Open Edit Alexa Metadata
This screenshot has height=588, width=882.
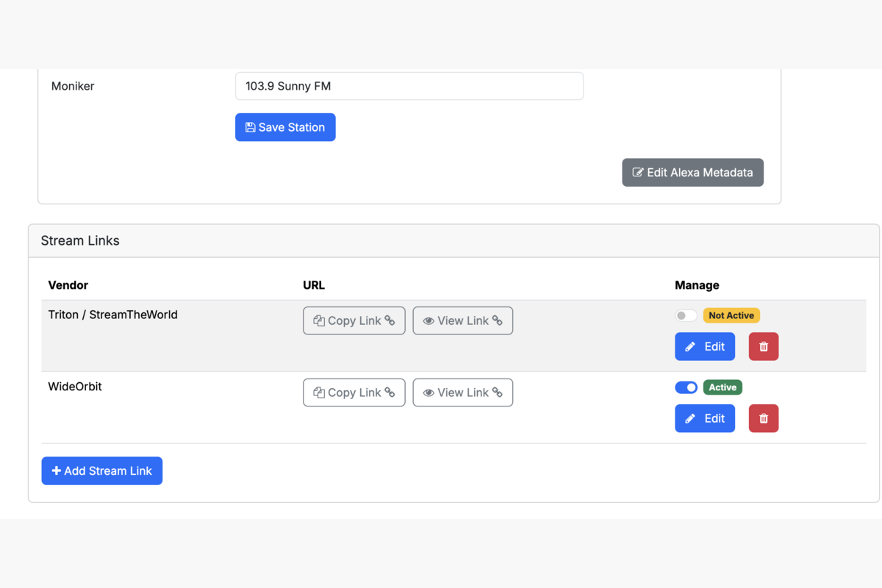coord(692,172)
